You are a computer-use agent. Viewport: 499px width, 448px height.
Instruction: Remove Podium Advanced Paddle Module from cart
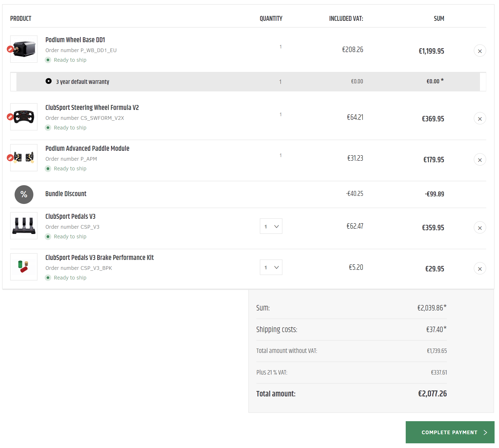pyautogui.click(x=479, y=160)
